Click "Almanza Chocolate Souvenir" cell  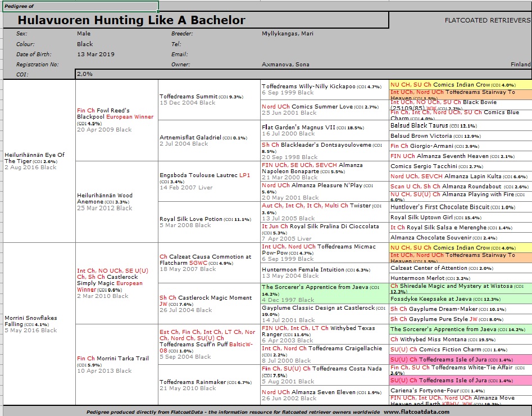coord(461,237)
